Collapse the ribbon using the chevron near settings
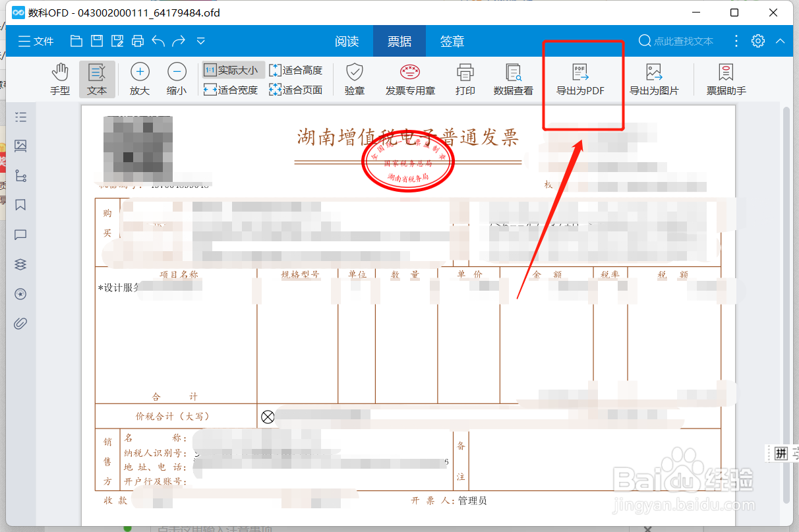 (x=780, y=40)
